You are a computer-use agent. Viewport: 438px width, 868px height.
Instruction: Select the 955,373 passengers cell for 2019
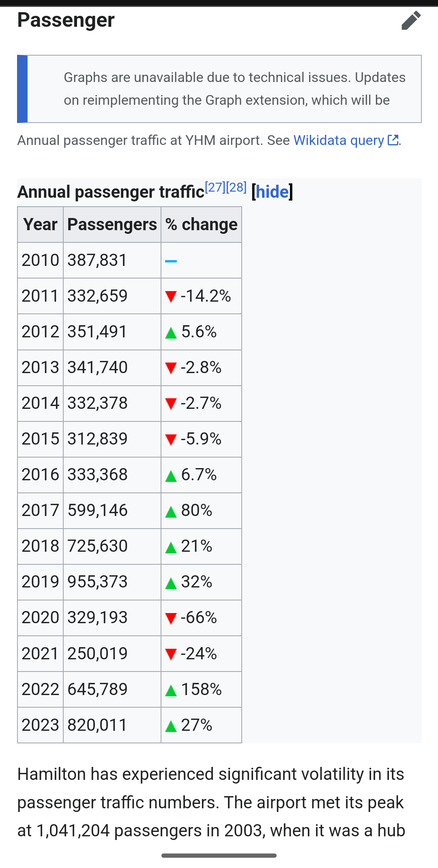(x=98, y=582)
